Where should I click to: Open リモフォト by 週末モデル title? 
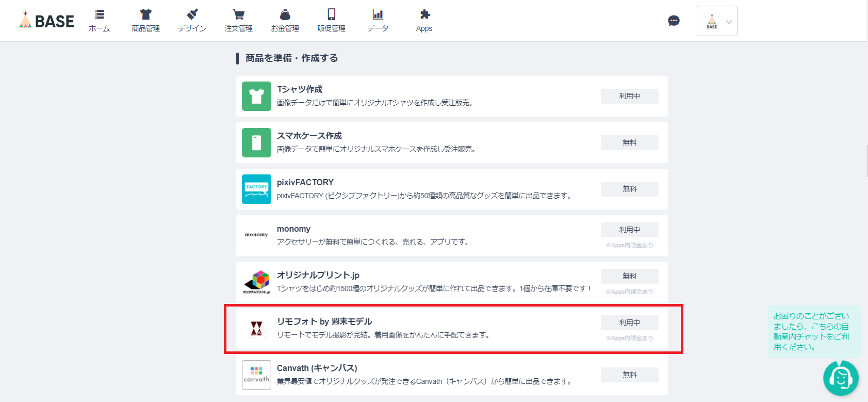click(324, 321)
